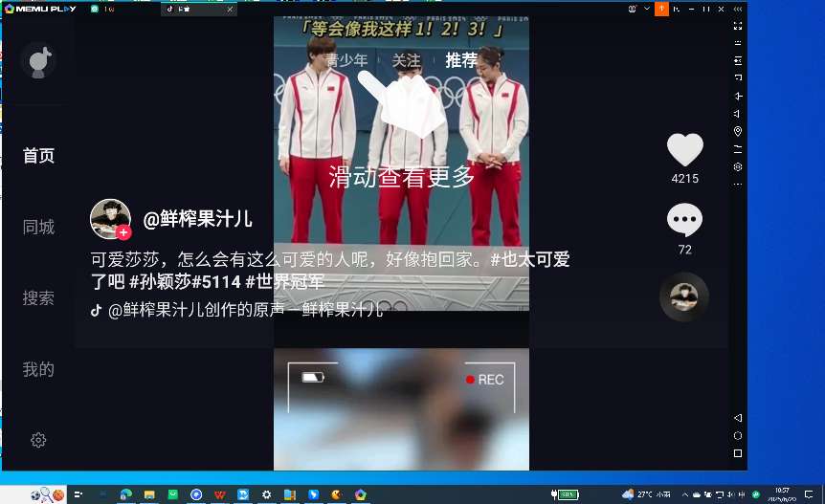Show more MEmu tools via three dots

(x=738, y=185)
